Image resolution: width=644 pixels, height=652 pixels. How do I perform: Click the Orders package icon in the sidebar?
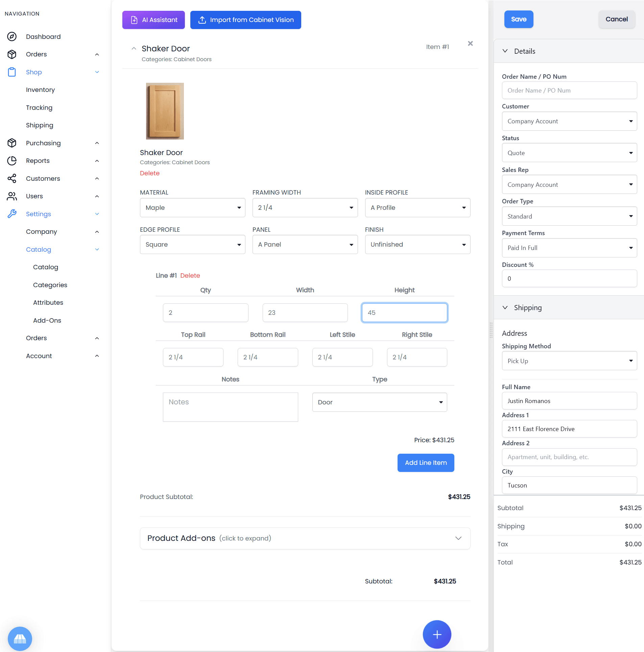tap(12, 54)
